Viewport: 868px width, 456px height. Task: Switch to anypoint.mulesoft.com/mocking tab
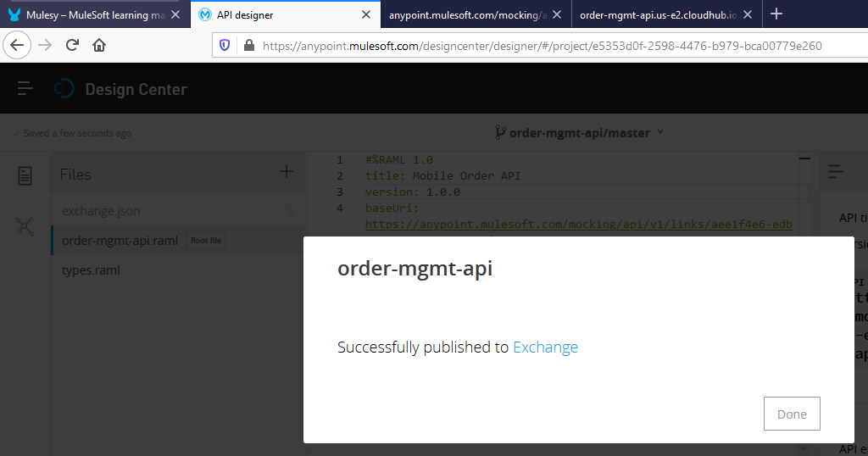point(476,15)
